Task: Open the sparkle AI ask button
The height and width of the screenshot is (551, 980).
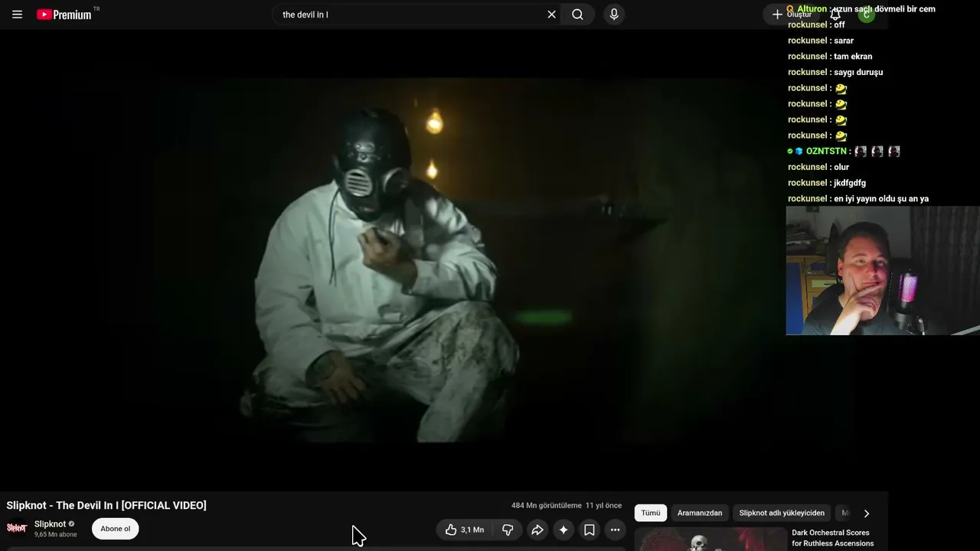Action: (x=563, y=530)
